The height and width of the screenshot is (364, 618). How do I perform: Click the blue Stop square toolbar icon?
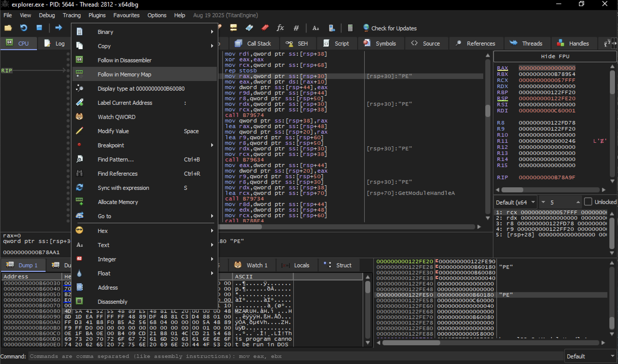pos(39,28)
